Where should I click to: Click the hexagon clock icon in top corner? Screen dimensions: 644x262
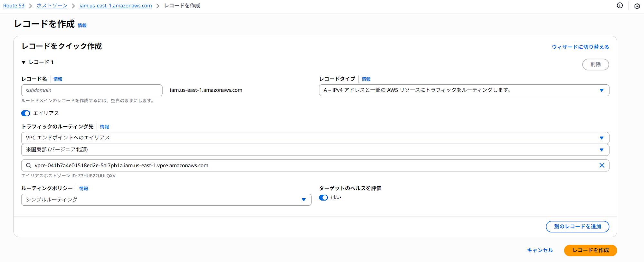[x=637, y=6]
